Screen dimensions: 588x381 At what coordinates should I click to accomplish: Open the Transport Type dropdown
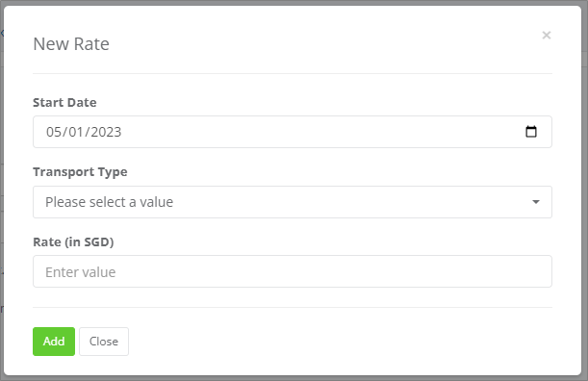click(x=293, y=202)
